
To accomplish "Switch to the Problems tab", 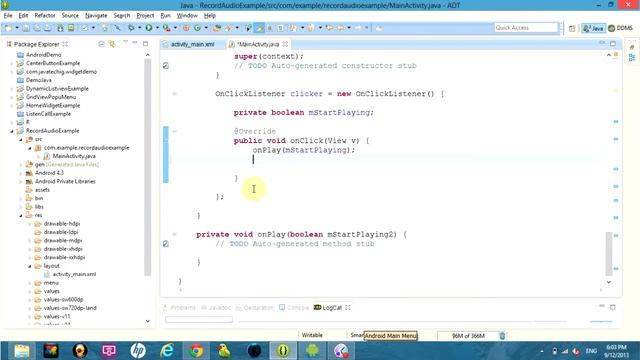I will coord(180,307).
